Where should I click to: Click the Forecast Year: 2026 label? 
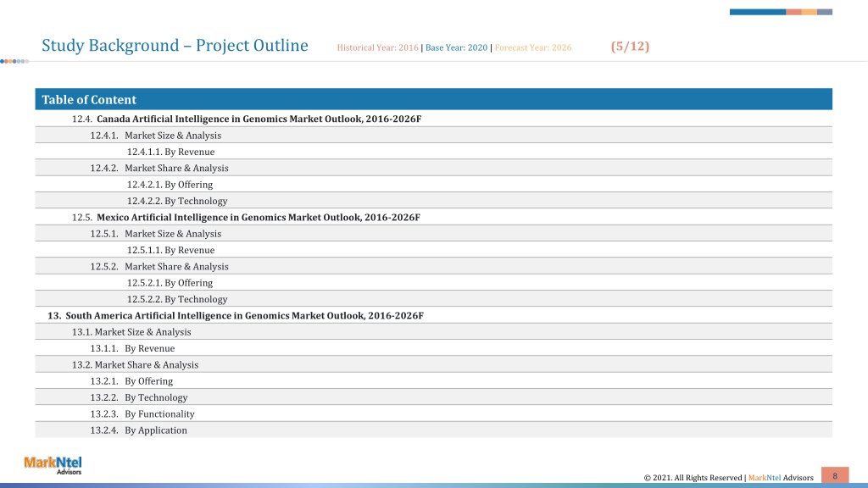(533, 47)
